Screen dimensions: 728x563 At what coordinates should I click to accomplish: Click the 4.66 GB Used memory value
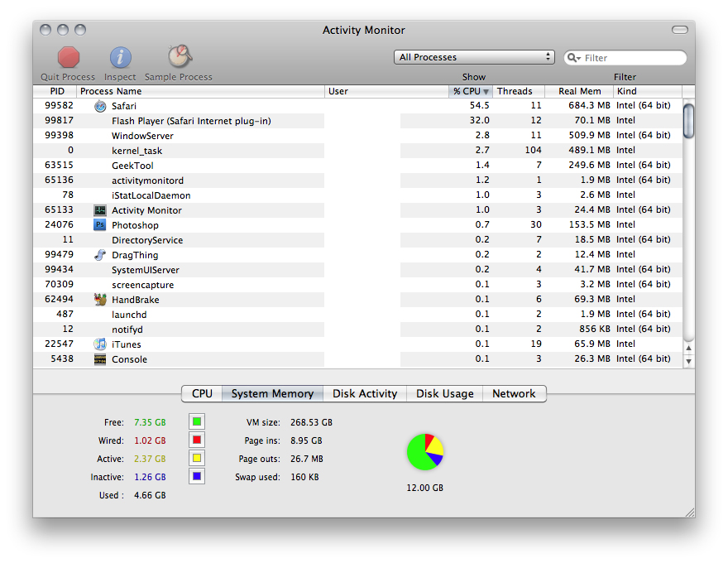[150, 495]
